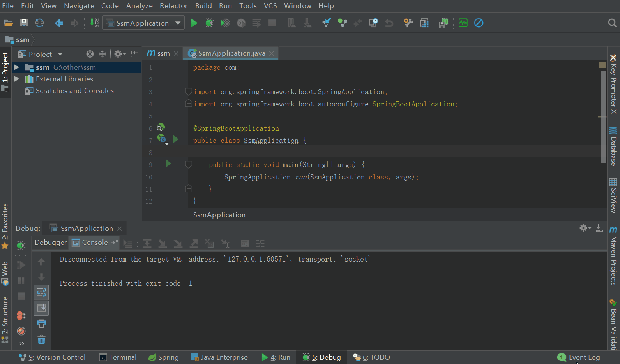Click the Evaluate Expression calculator icon

tap(245, 244)
